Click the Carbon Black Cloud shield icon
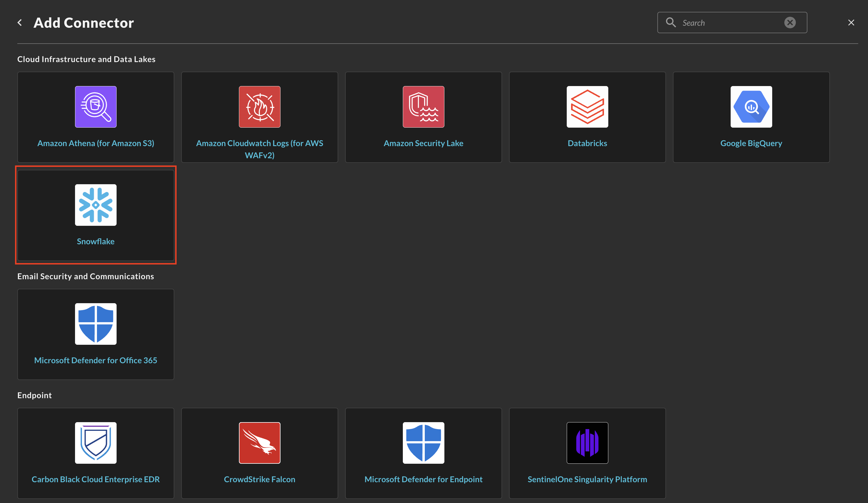The height and width of the screenshot is (503, 868). coord(96,443)
